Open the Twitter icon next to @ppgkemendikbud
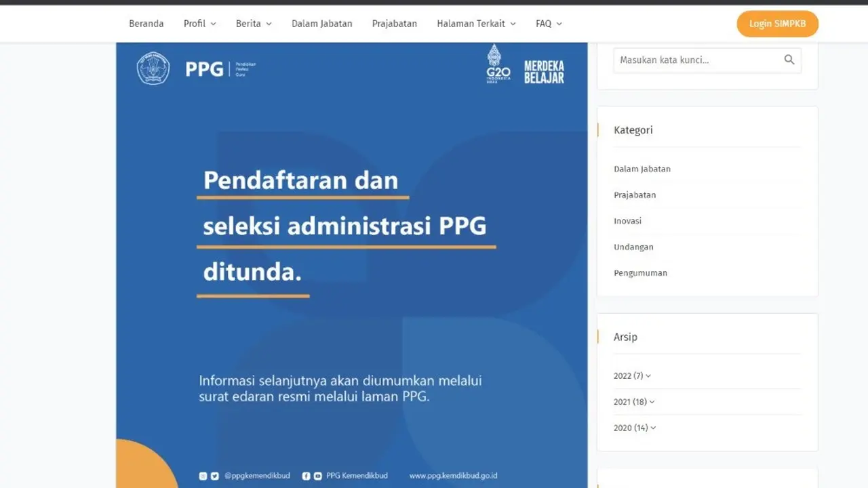 (x=215, y=476)
